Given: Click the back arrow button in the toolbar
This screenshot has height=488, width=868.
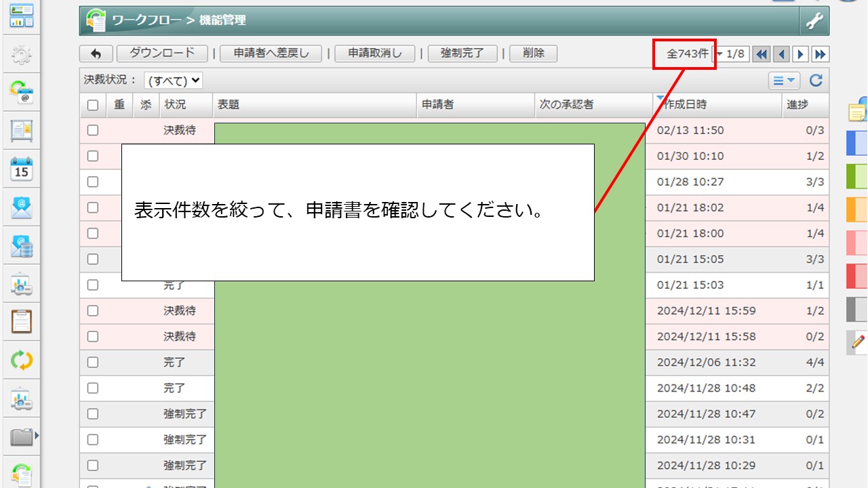Looking at the screenshot, I should tap(96, 54).
